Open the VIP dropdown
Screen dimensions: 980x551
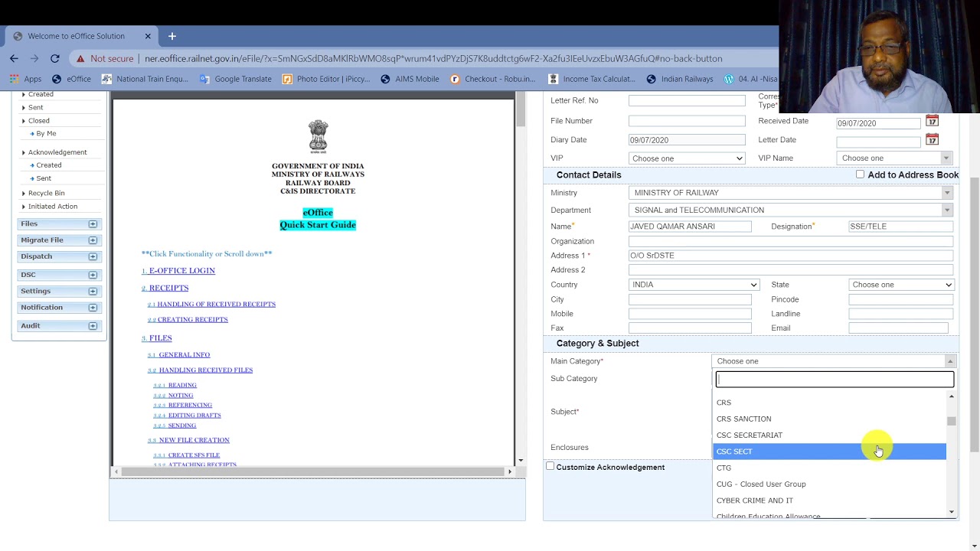click(687, 158)
